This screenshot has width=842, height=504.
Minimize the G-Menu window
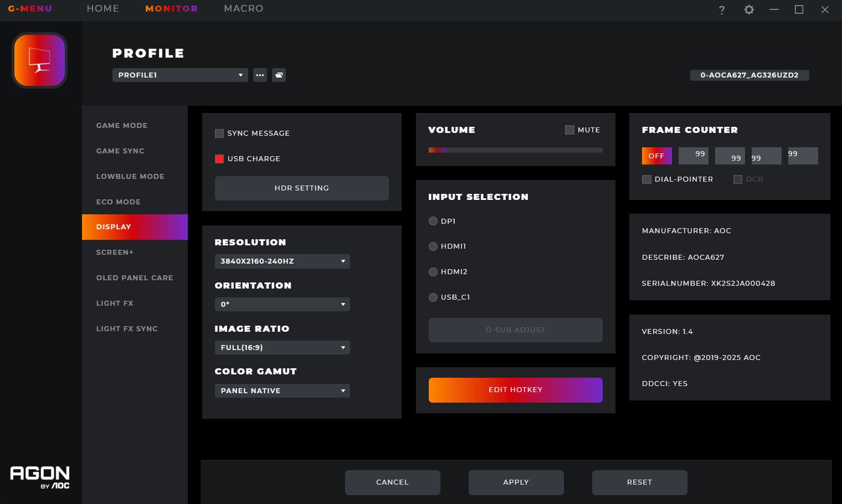click(x=774, y=9)
